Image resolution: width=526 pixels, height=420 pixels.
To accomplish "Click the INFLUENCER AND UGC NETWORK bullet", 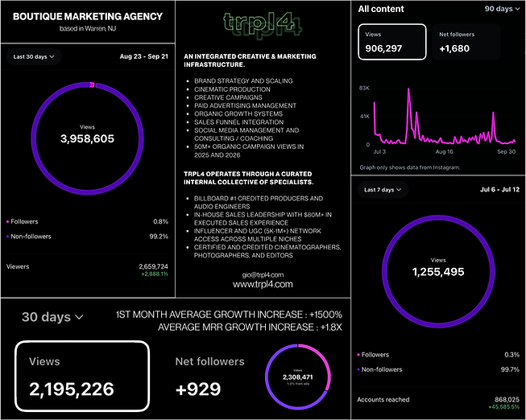I will [257, 235].
